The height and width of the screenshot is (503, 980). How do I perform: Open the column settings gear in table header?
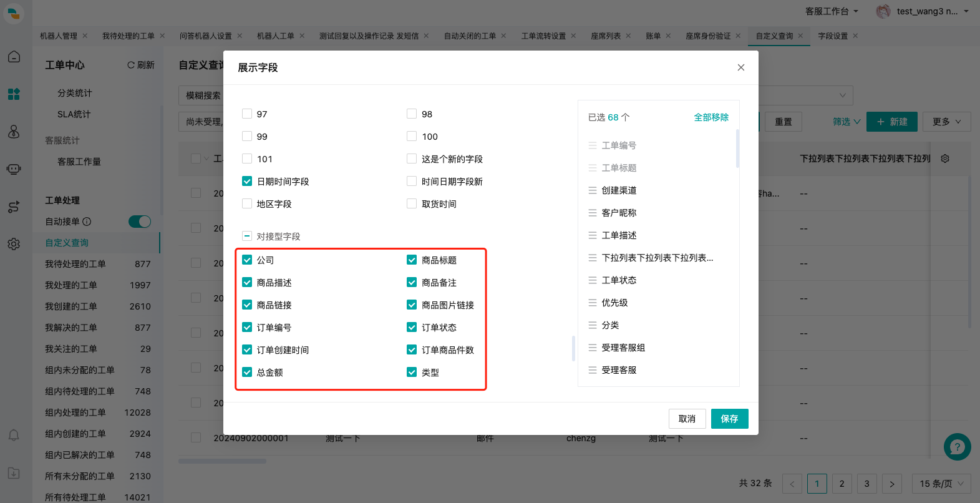tap(945, 159)
